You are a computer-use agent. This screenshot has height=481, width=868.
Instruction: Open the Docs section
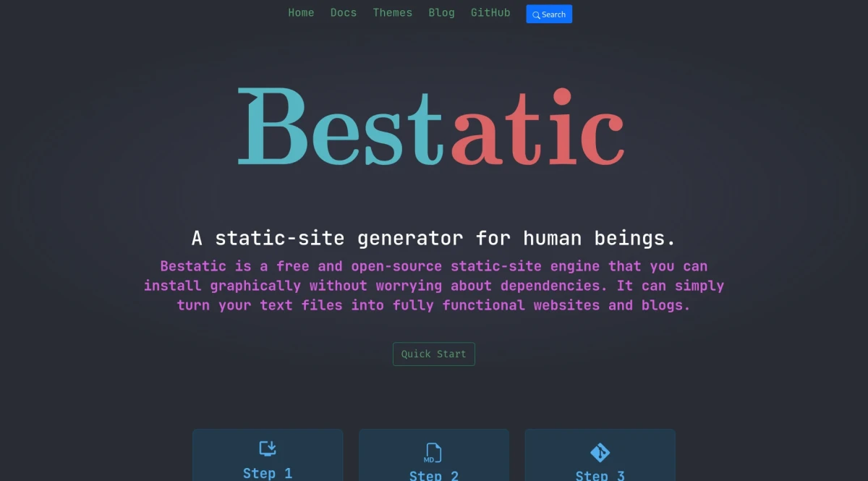click(x=344, y=12)
